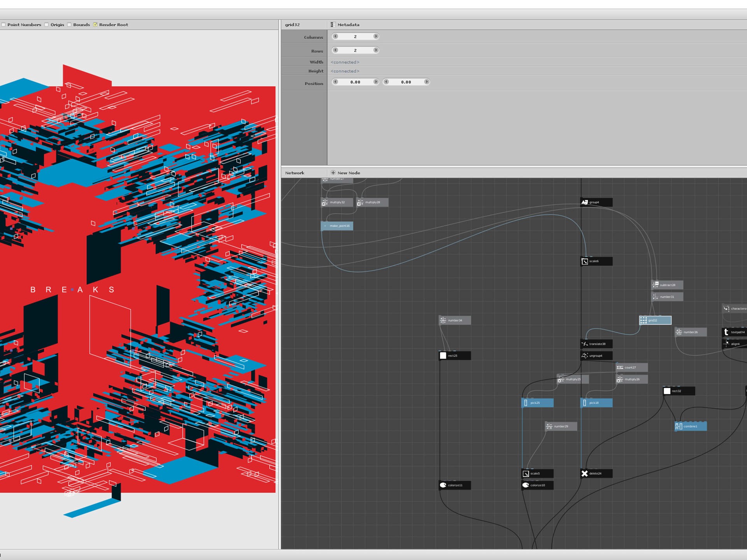
Task: Select the colorize11 palette icon
Action: coord(443,485)
